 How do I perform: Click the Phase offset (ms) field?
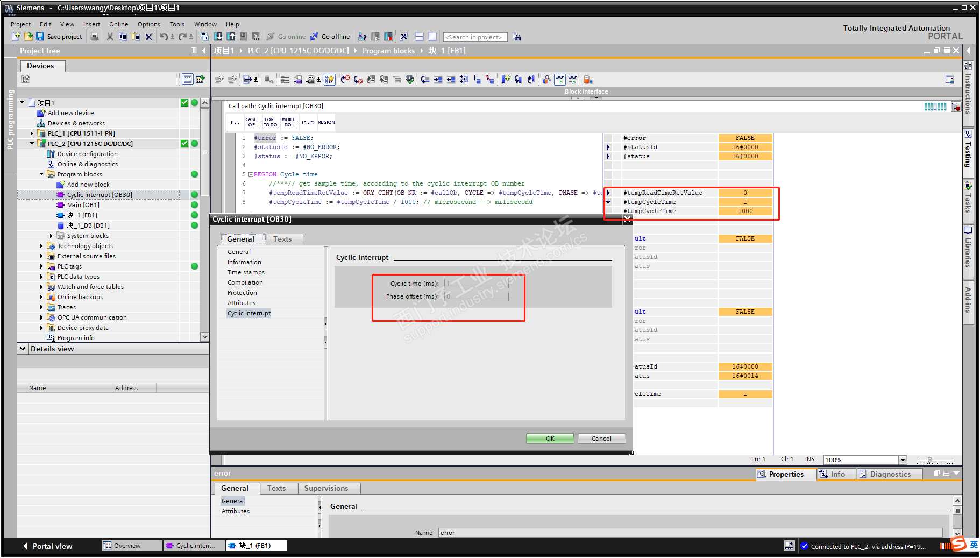[476, 296]
